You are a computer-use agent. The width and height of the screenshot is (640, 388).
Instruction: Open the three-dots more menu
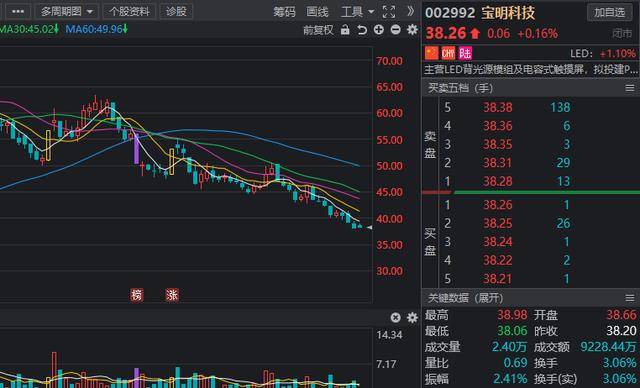tap(18, 11)
